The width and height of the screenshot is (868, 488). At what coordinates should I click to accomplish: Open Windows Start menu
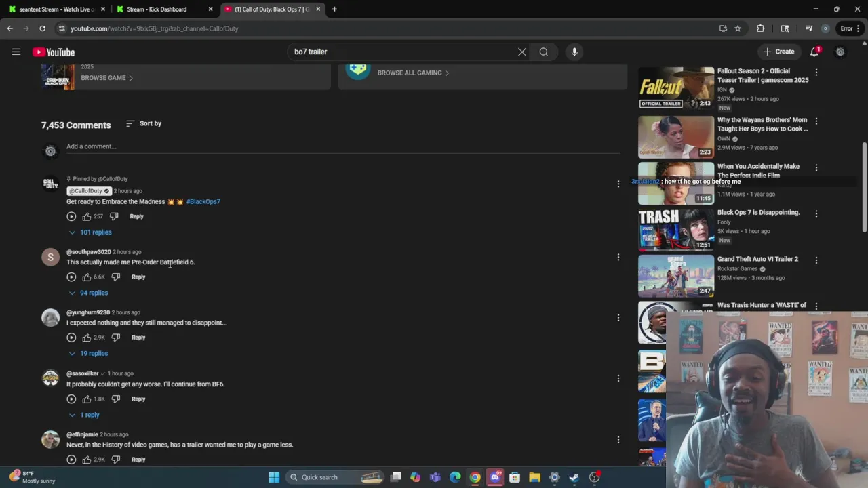(x=274, y=477)
